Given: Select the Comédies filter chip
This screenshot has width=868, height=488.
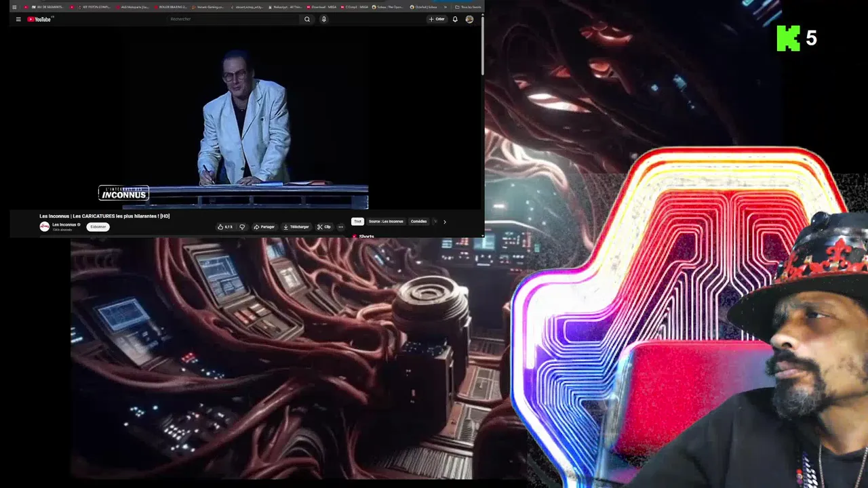Looking at the screenshot, I should click(419, 222).
